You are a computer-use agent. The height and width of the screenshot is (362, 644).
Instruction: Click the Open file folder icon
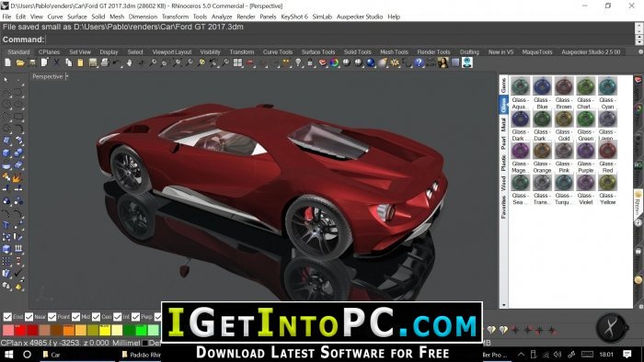tap(20, 62)
